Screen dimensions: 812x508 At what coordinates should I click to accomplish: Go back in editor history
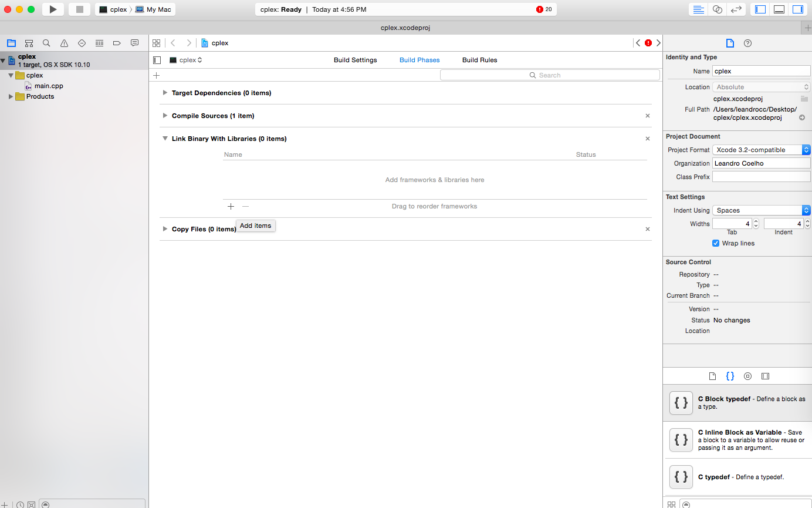click(x=173, y=43)
